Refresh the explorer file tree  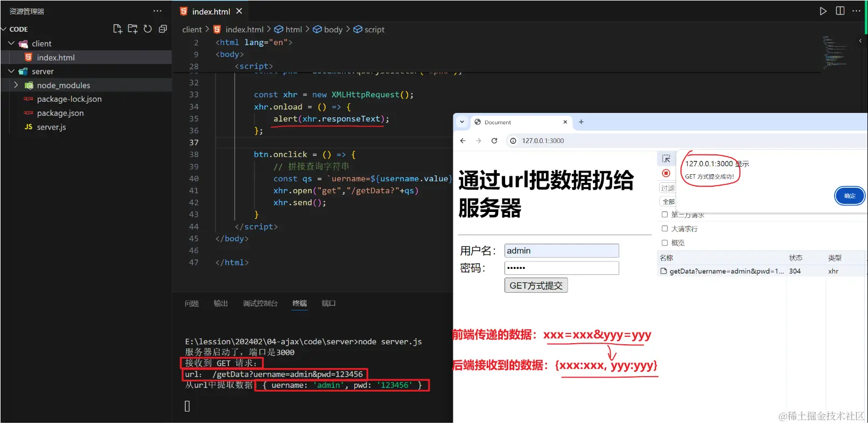[148, 29]
